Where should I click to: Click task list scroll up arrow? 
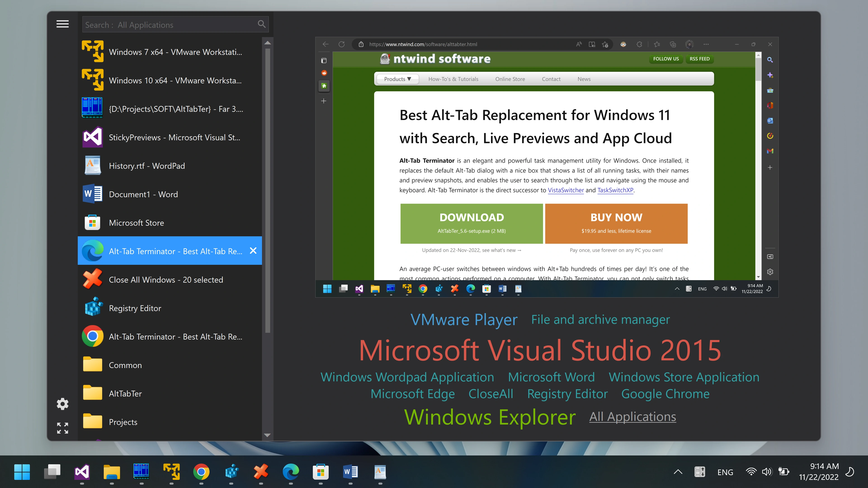coord(268,43)
